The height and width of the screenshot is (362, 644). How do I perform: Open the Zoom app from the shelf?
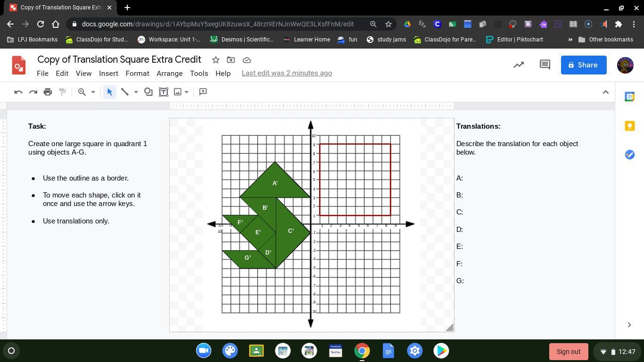click(x=204, y=351)
